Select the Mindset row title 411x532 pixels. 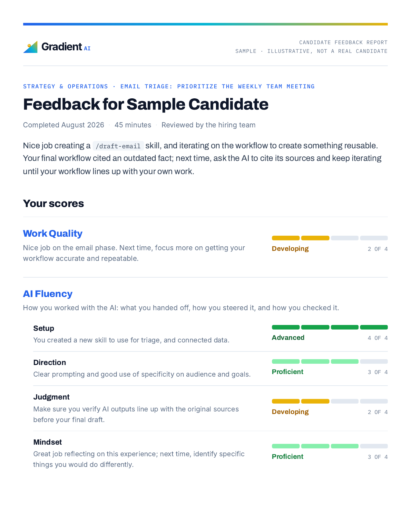[48, 442]
